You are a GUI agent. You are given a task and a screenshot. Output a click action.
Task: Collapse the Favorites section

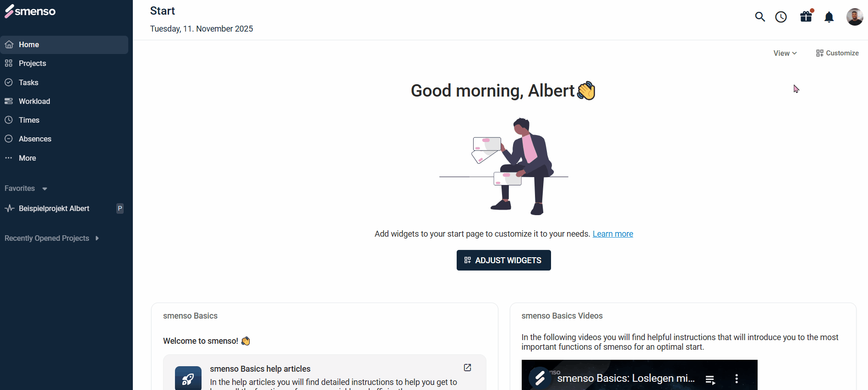coord(26,189)
